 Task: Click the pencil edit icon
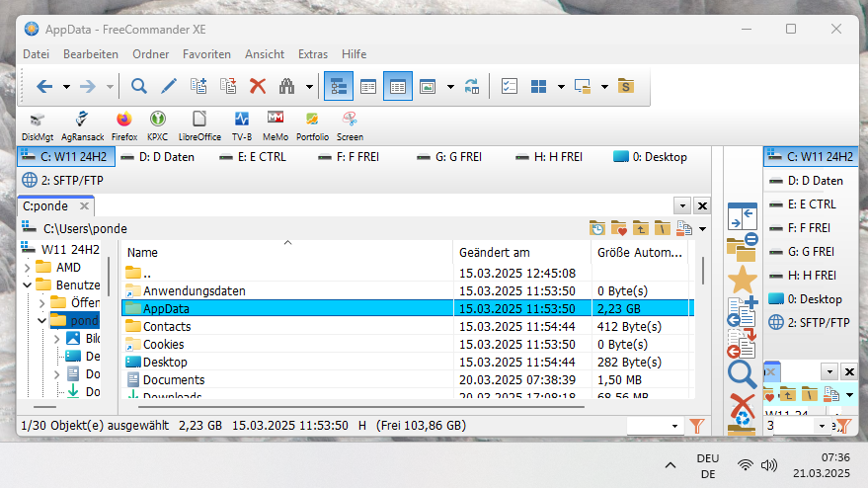[168, 86]
